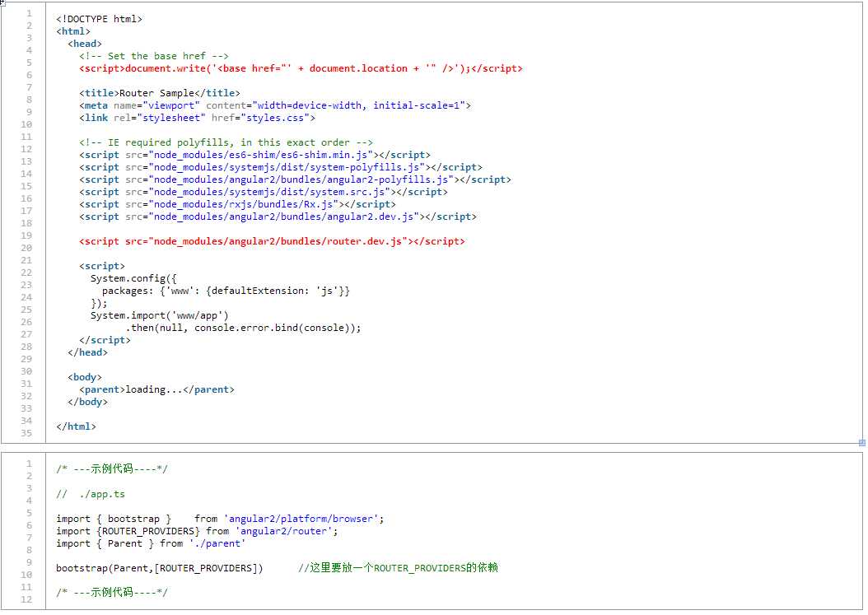Click the "System.config({" line
The height and width of the screenshot is (615, 868).
(133, 278)
